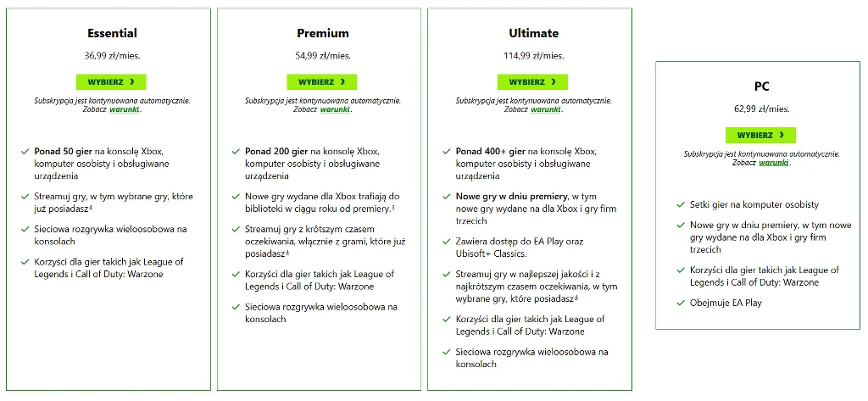Viewport: 868px width, 401px height.
Task: Click the WYBIERZ button for the Essential plan
Action: coord(111,82)
